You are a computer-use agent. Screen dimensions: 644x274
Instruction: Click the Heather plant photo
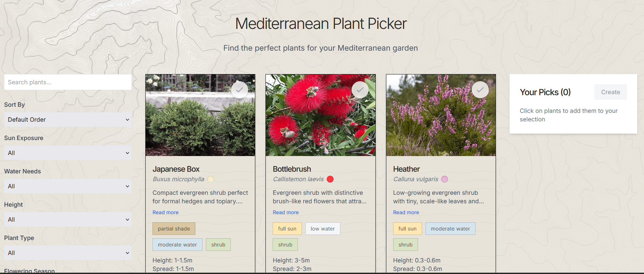click(441, 122)
